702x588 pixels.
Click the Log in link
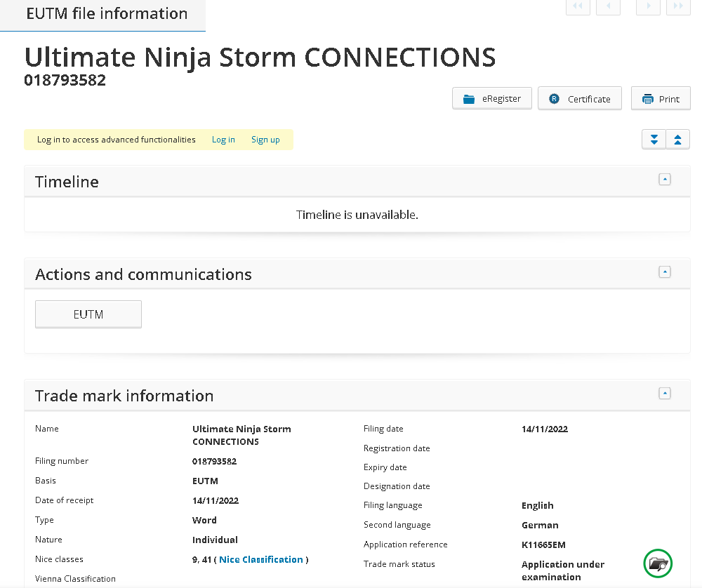(223, 140)
